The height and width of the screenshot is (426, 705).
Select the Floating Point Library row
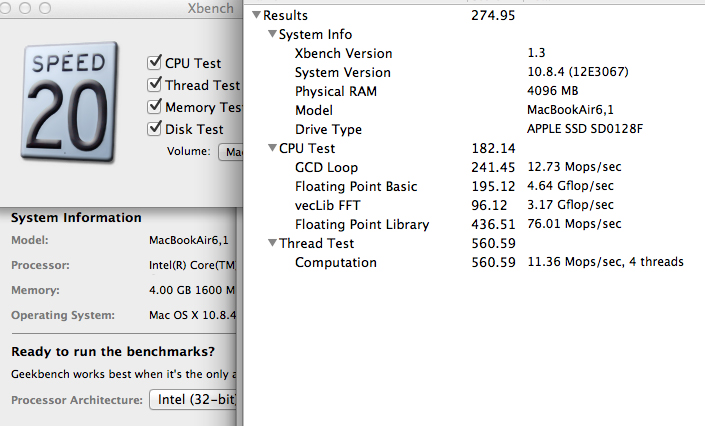point(474,224)
